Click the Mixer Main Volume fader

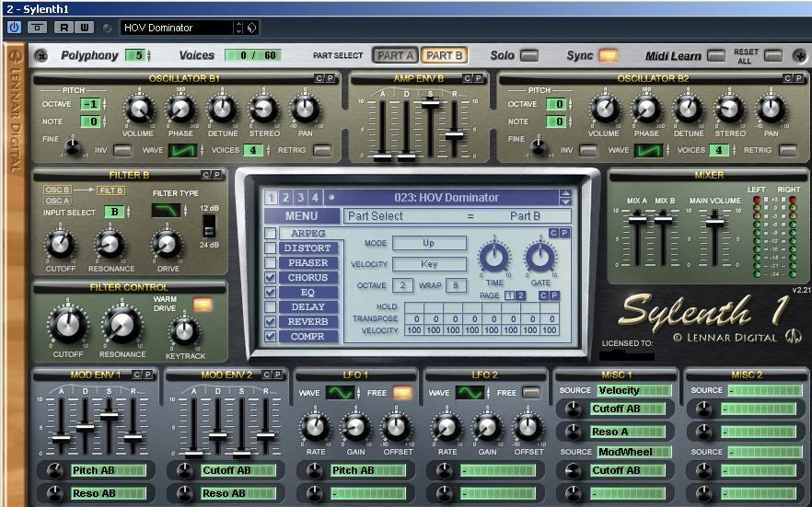714,222
